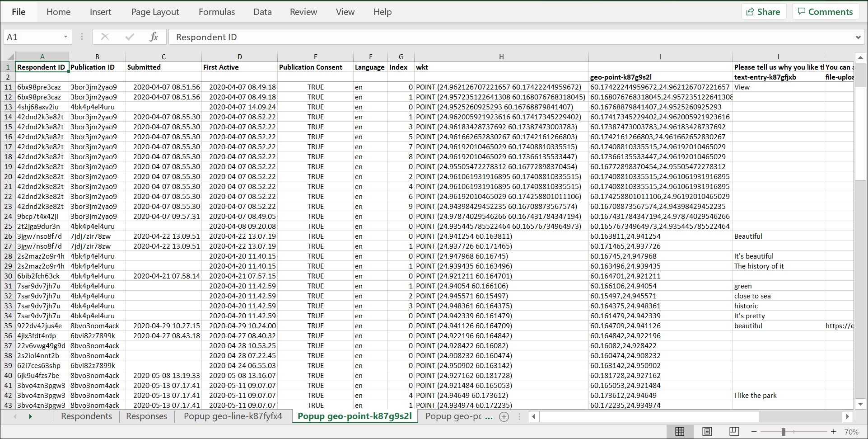Viewport: 868px width, 439px height.
Task: Open the Review tab
Action: (x=303, y=12)
